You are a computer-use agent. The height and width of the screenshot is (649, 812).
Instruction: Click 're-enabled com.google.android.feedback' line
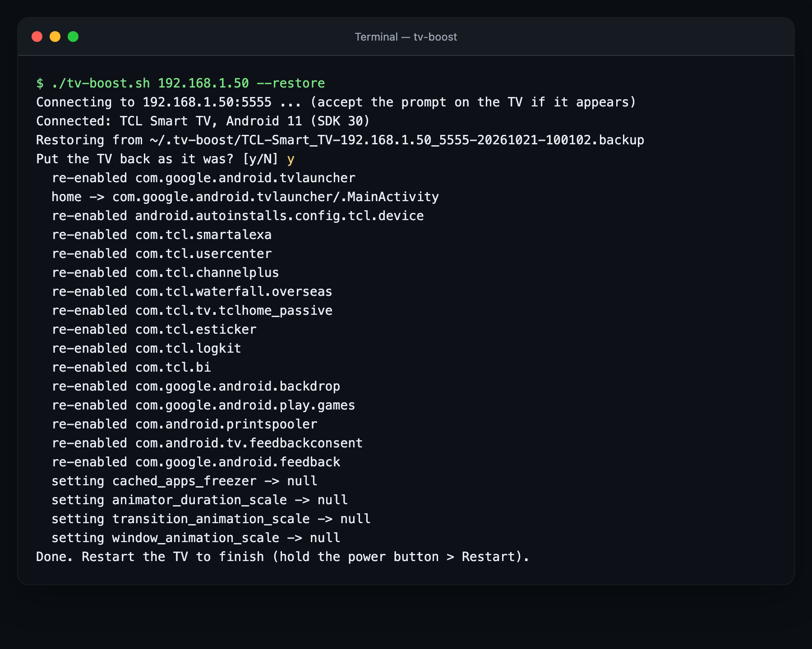(x=196, y=462)
